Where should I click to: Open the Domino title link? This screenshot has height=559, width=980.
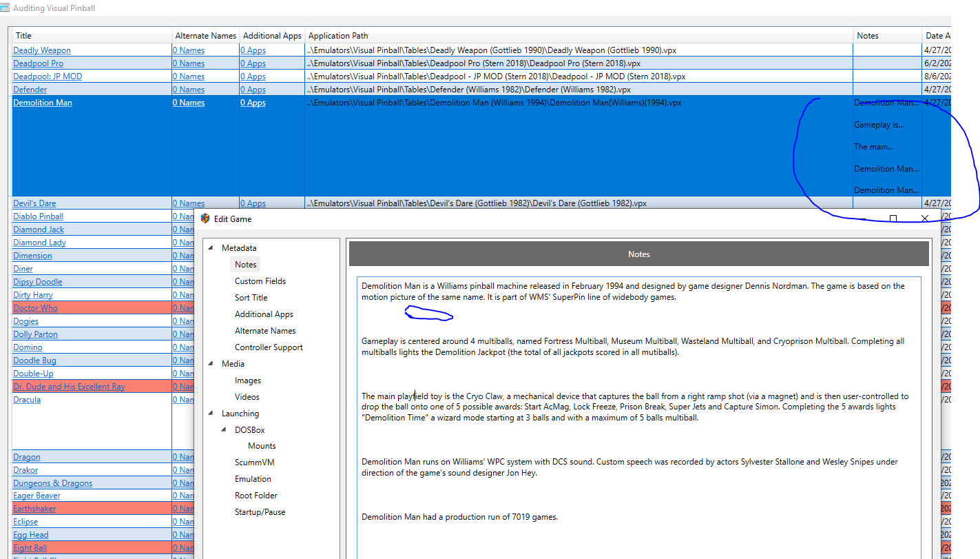click(28, 347)
